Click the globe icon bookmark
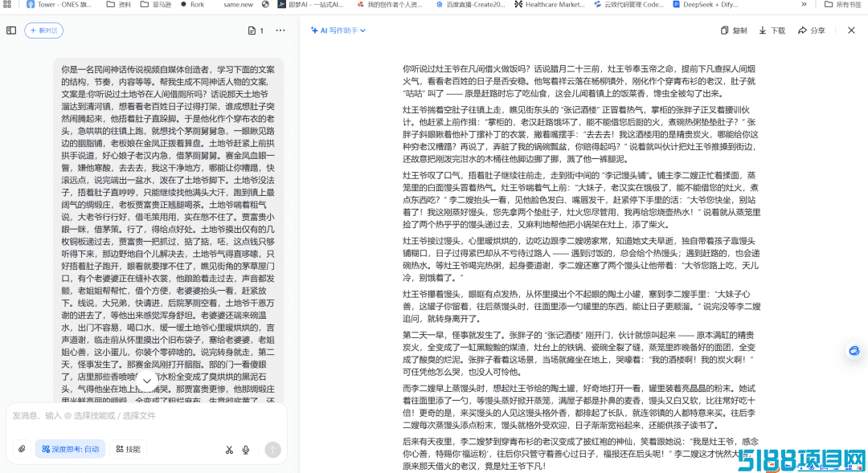The image size is (868, 473). coord(266,5)
